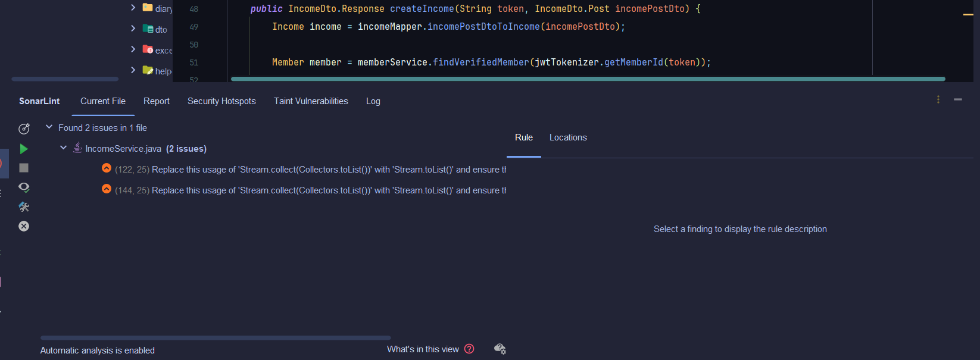Open the restart SonarLint service target icon
980x360 pixels.
[x=24, y=129]
